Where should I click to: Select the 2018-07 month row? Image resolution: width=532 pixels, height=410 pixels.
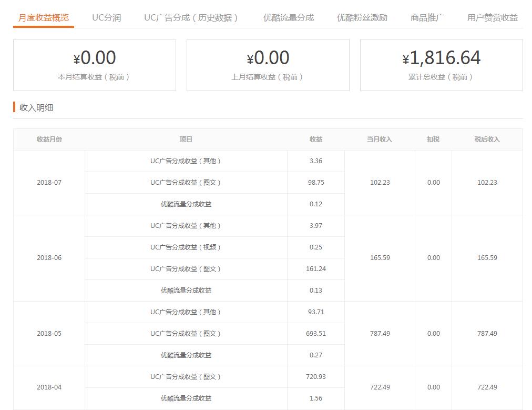[x=49, y=182]
